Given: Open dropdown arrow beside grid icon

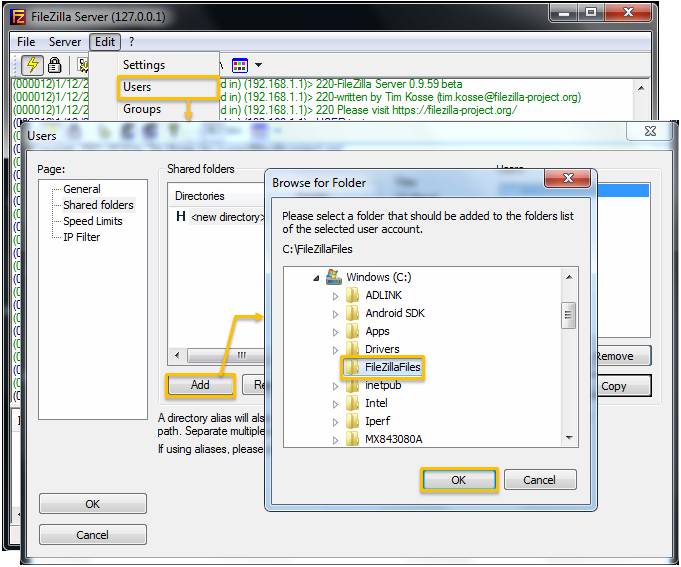Looking at the screenshot, I should (258, 65).
